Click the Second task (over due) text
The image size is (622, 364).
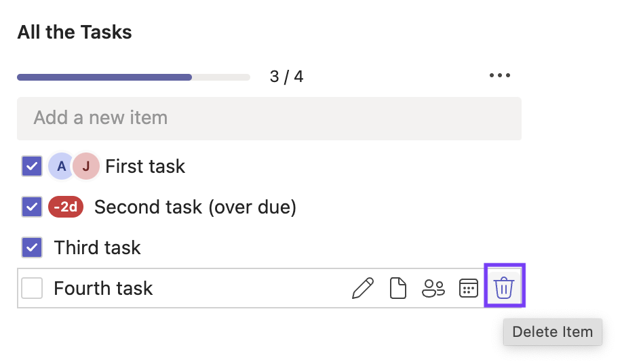click(x=195, y=207)
